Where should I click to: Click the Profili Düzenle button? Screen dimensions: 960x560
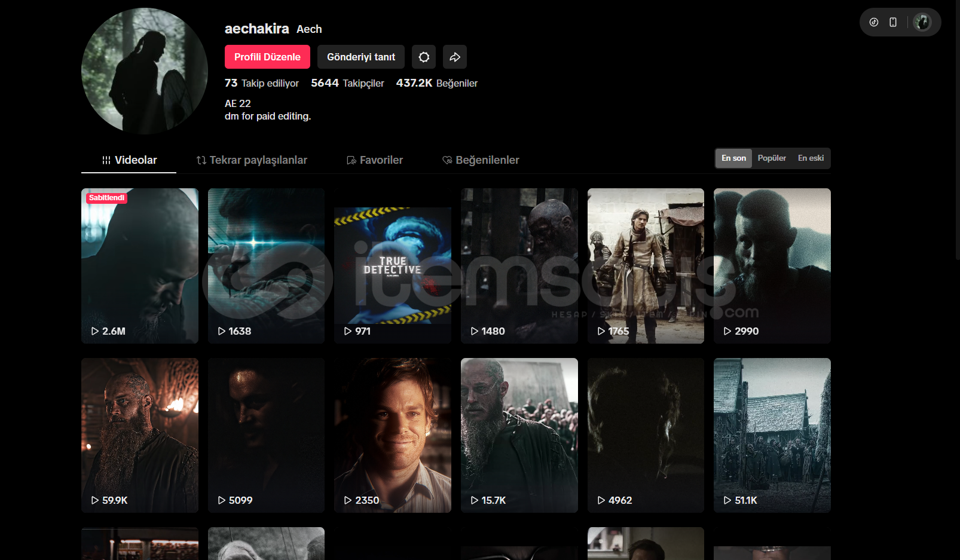[x=267, y=57]
